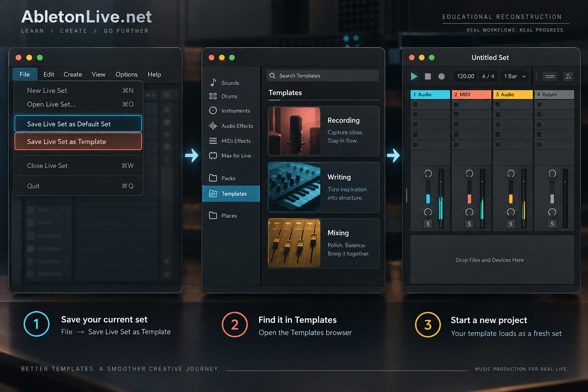Image resolution: width=588 pixels, height=392 pixels.
Task: Click the Record button in transport bar
Action: pos(441,77)
